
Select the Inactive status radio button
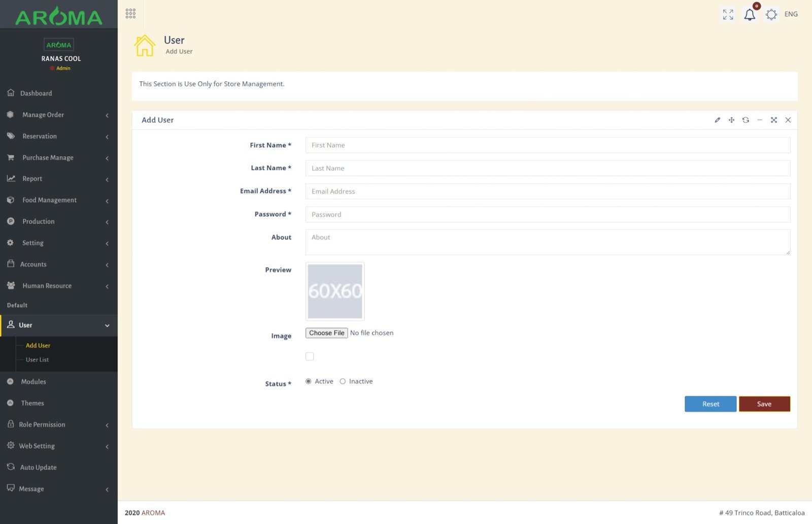[x=343, y=381]
